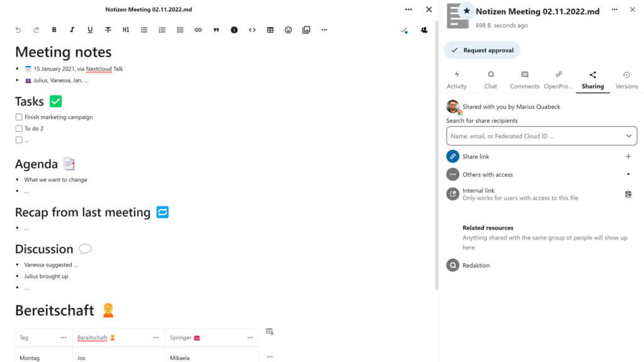Open Springer column options menu
Viewport: 644px width, 362px height.
coord(250,337)
